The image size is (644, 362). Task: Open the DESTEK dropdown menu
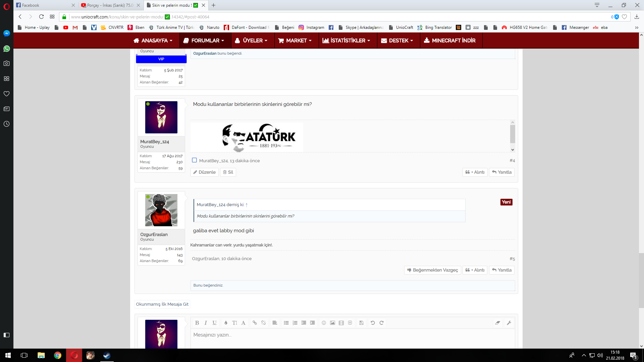[x=397, y=41]
